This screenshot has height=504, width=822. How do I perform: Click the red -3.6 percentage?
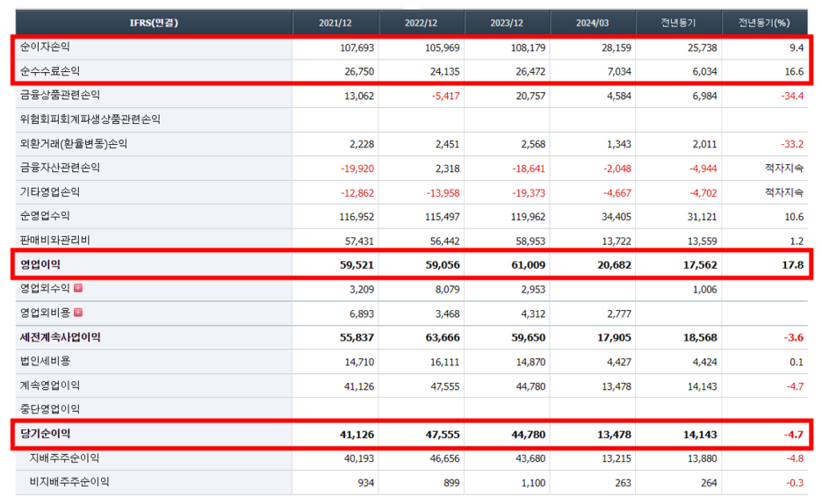pyautogui.click(x=794, y=338)
